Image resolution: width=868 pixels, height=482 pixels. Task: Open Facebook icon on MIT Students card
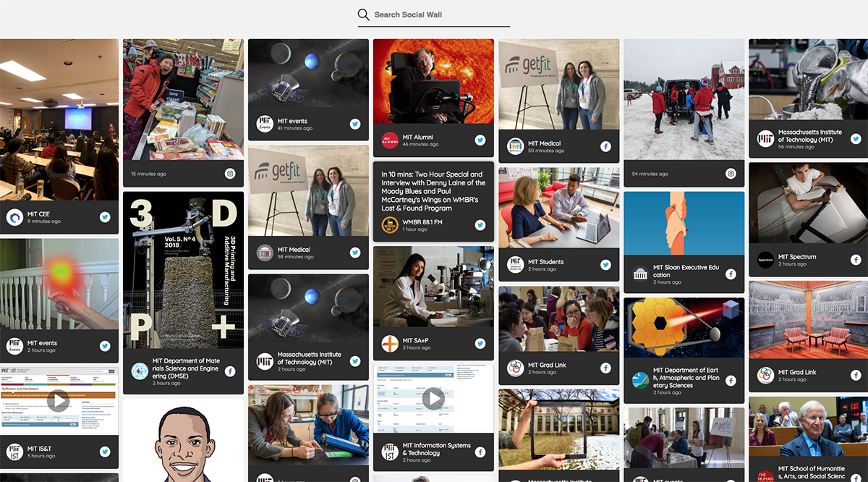tap(605, 265)
